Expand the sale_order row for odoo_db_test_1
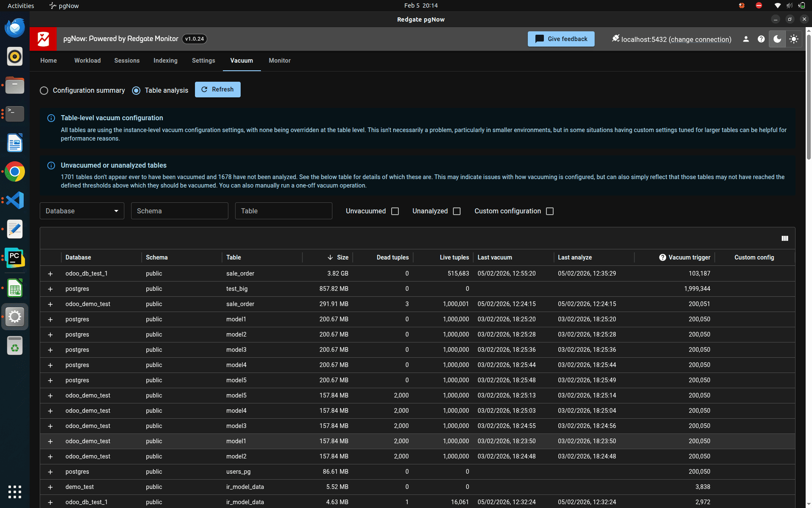The width and height of the screenshot is (812, 508). click(50, 274)
